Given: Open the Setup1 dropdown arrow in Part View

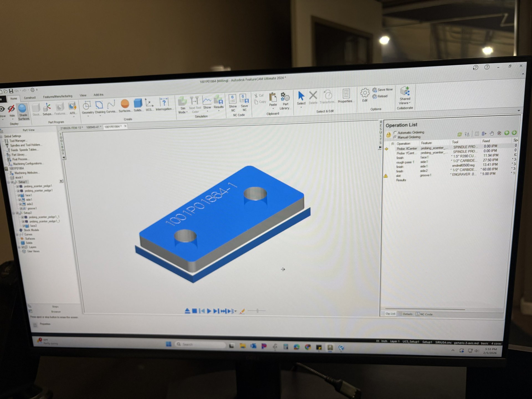Looking at the screenshot, I should click(61, 181).
